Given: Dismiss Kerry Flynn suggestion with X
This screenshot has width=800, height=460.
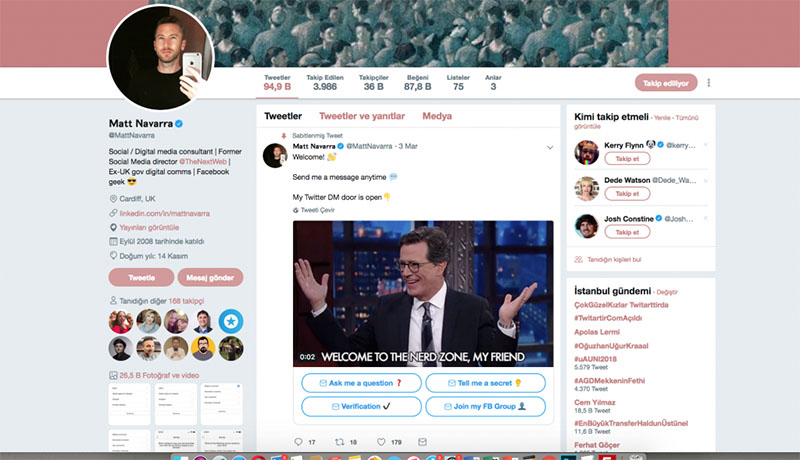Looking at the screenshot, I should [x=706, y=145].
